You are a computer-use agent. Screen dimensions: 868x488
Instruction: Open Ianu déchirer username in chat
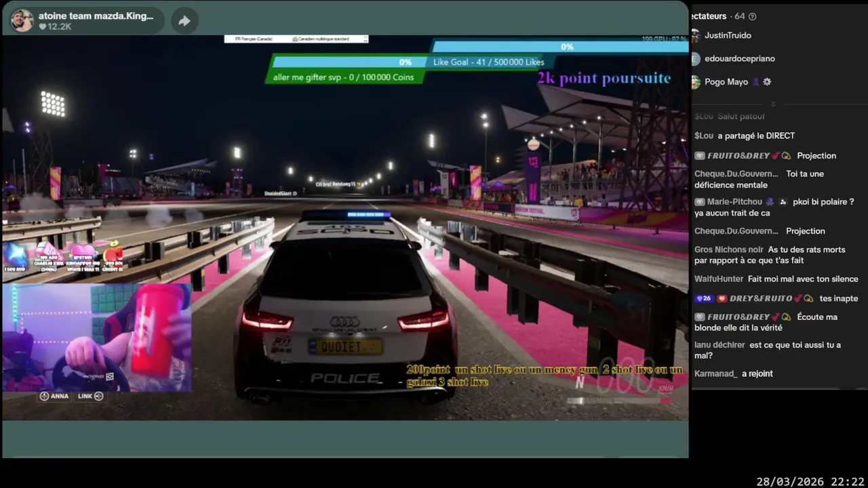pyautogui.click(x=719, y=345)
